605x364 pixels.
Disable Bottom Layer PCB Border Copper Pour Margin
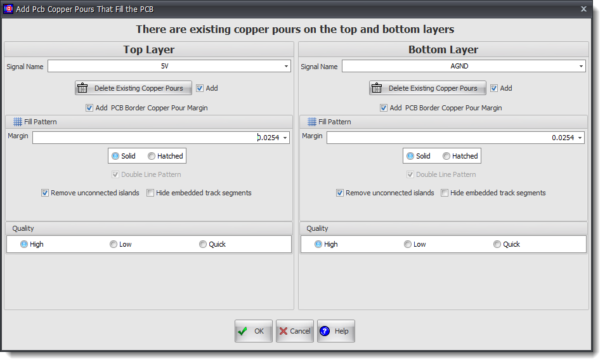tap(384, 108)
